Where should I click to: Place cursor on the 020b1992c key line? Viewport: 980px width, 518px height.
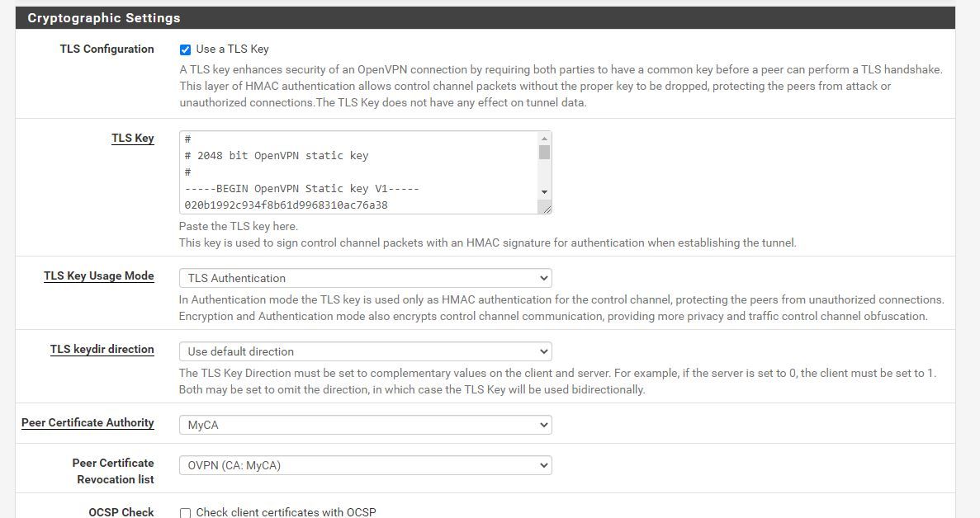pos(286,205)
